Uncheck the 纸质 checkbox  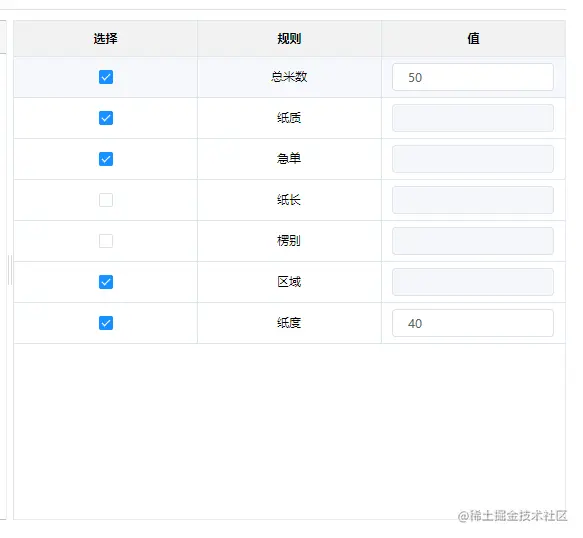(x=106, y=118)
